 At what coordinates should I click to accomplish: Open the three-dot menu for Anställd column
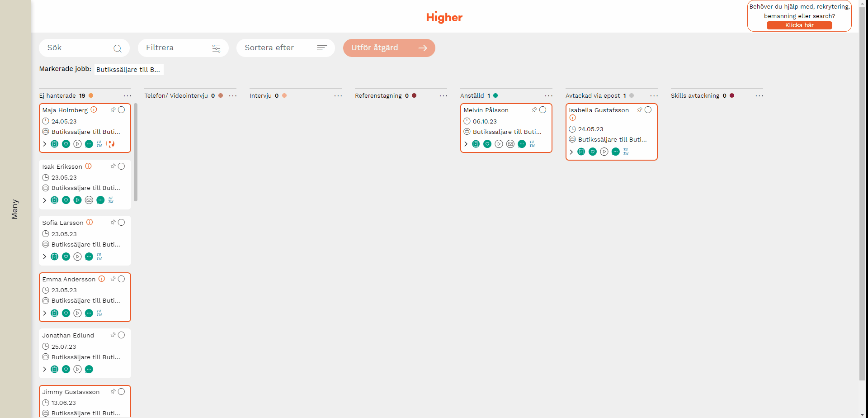pyautogui.click(x=548, y=96)
